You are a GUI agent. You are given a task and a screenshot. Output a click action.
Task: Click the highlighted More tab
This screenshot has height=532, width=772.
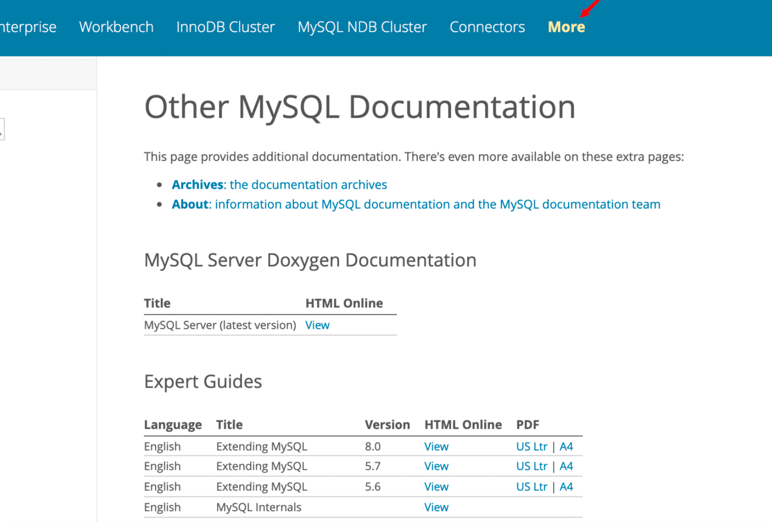566,27
